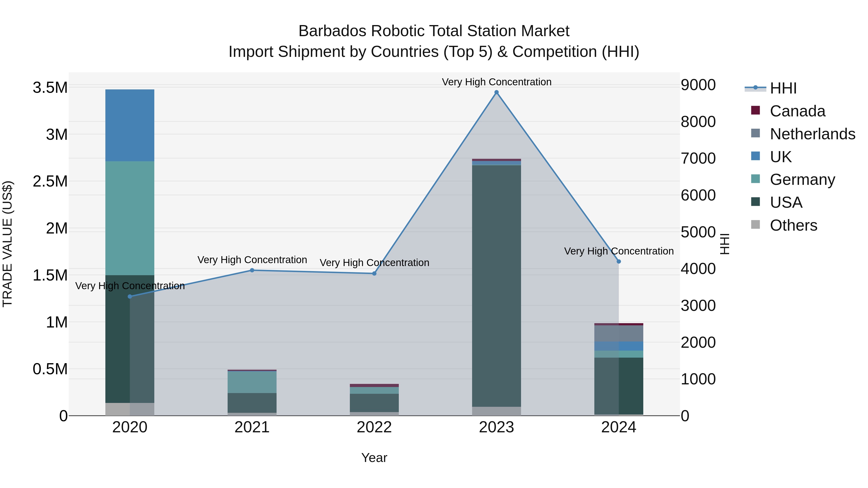Click the 'Very High Concentration' label above 2023
This screenshot has width=868, height=488.
497,82
